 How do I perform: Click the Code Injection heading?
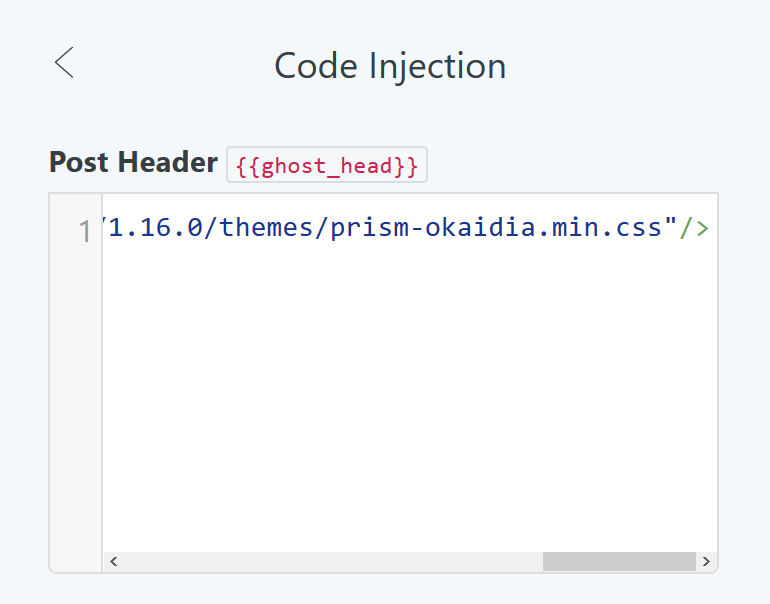(x=390, y=66)
